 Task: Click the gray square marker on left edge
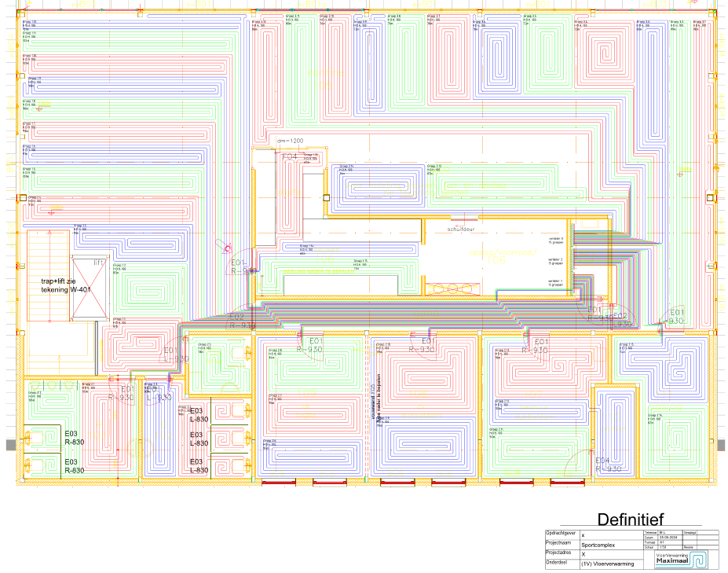(x=9, y=445)
